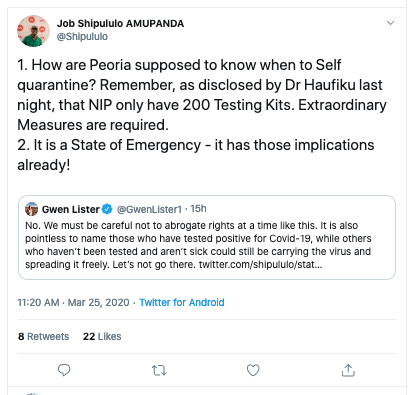
Task: Click the reply speech bubble icon
Action: tap(64, 370)
